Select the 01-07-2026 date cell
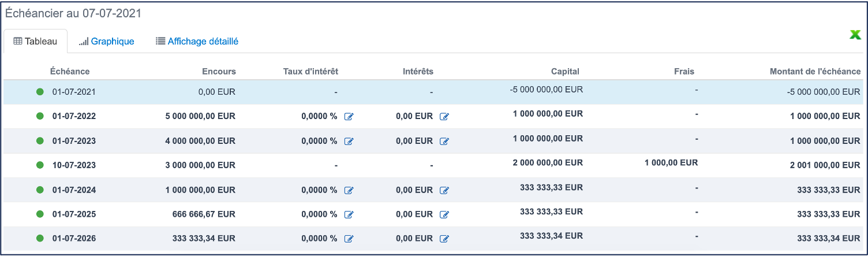Screen dimensions: 868x256 coord(74,239)
